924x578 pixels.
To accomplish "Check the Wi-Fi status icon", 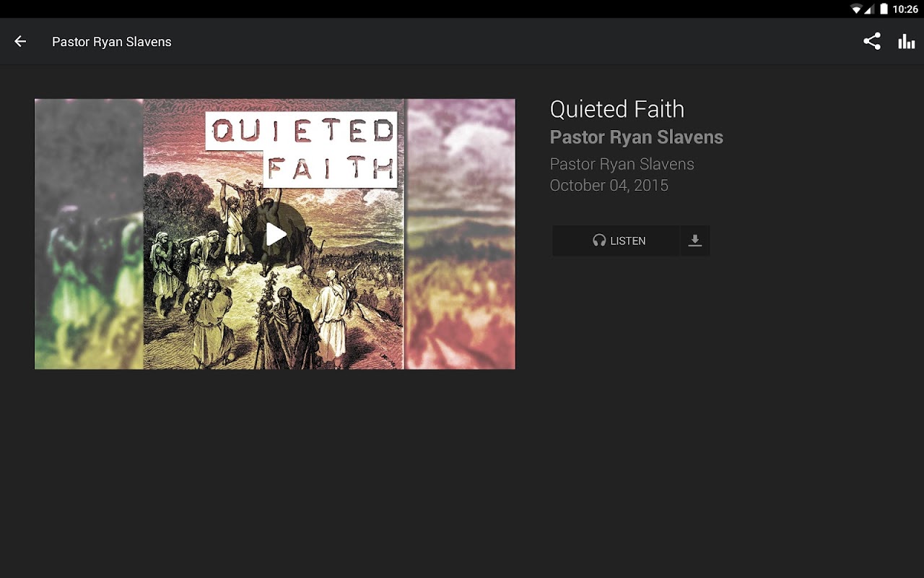I will 856,9.
